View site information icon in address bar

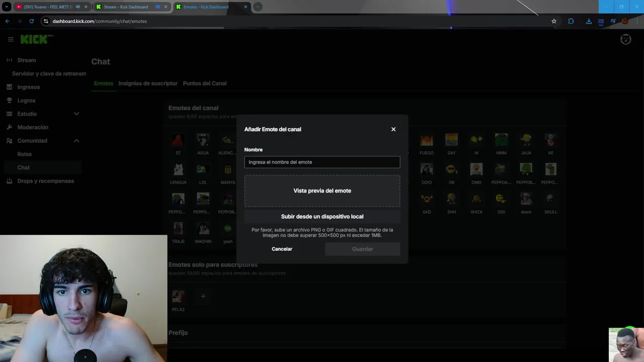click(46, 21)
